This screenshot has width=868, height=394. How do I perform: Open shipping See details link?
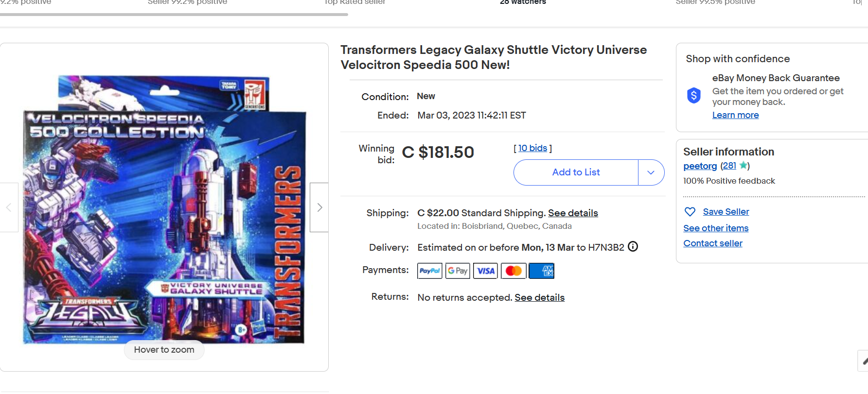coord(573,213)
